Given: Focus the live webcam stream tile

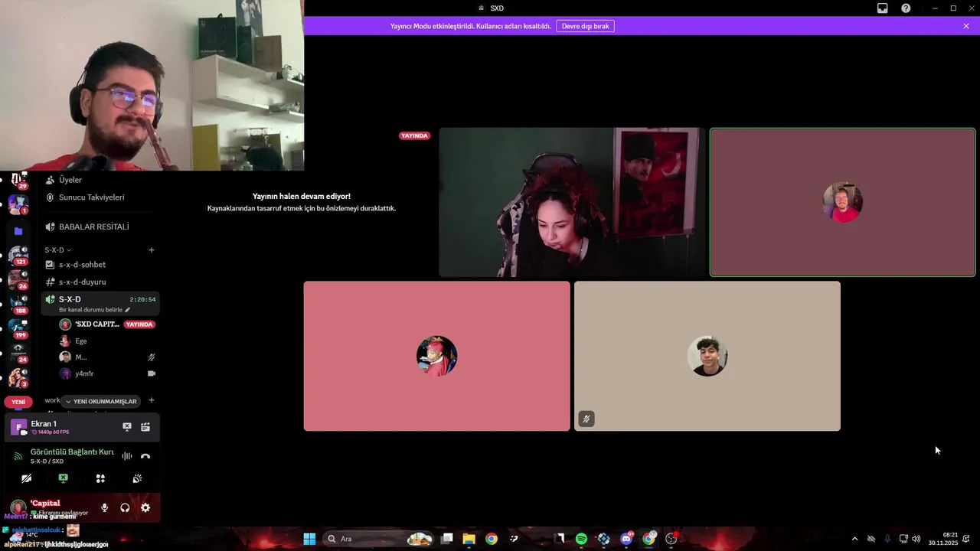Looking at the screenshot, I should point(572,202).
